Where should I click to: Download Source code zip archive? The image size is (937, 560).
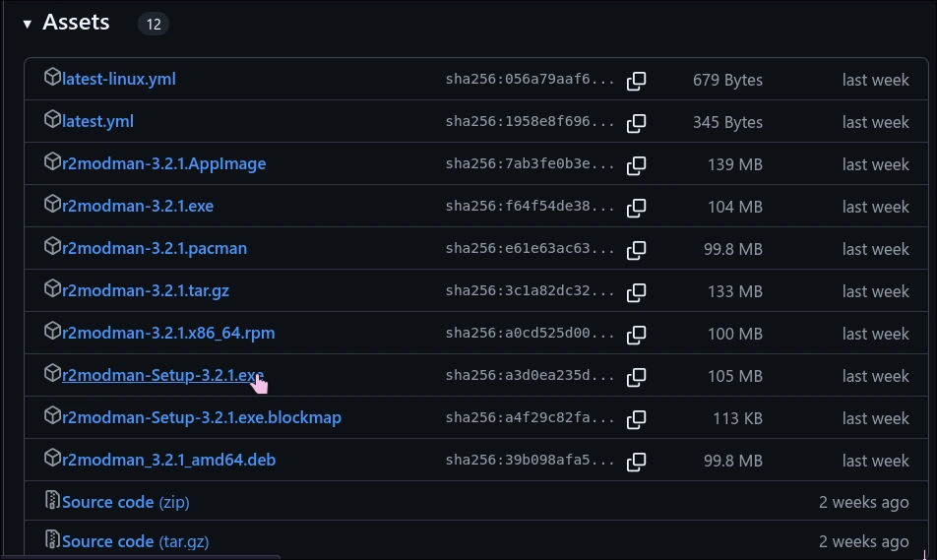(x=125, y=502)
